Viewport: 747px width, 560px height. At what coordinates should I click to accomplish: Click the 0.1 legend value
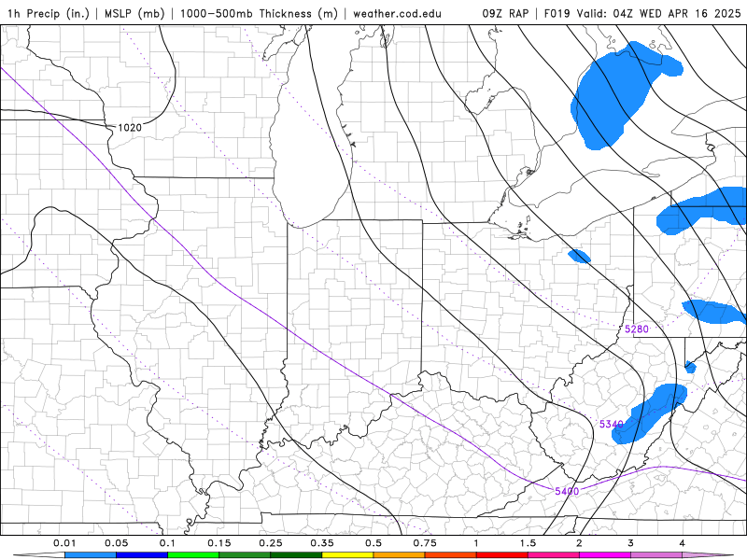click(x=167, y=543)
